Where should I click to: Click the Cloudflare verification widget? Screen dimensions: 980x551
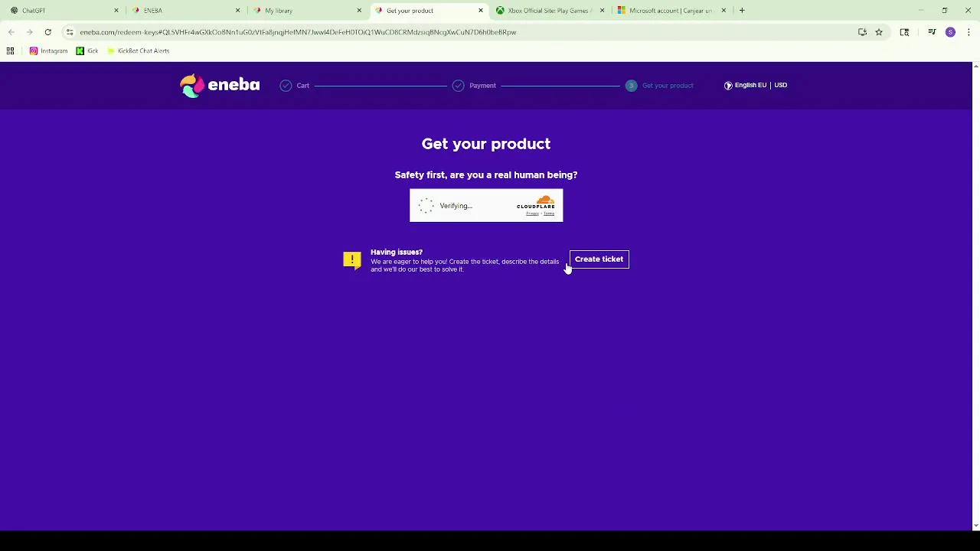[x=486, y=205]
